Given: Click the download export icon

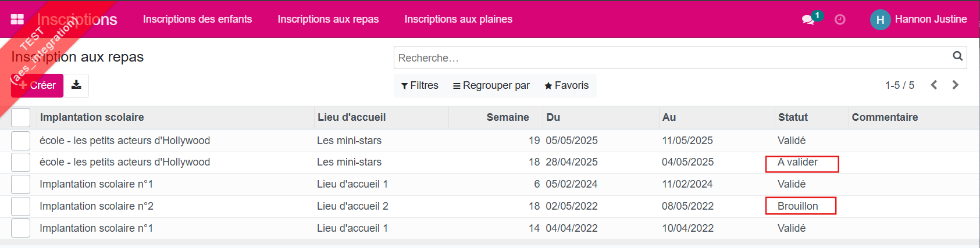Looking at the screenshot, I should [x=76, y=85].
